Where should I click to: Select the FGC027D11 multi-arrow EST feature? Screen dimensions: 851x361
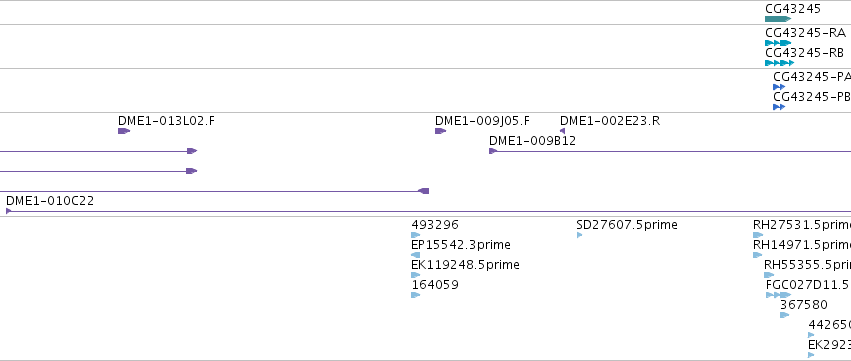click(x=778, y=295)
